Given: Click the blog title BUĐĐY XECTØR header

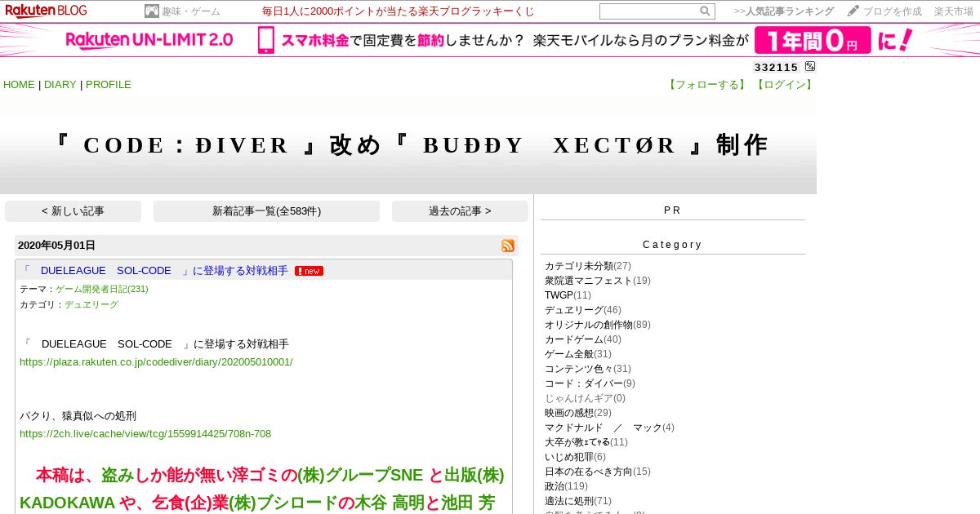Looking at the screenshot, I should pyautogui.click(x=408, y=145).
